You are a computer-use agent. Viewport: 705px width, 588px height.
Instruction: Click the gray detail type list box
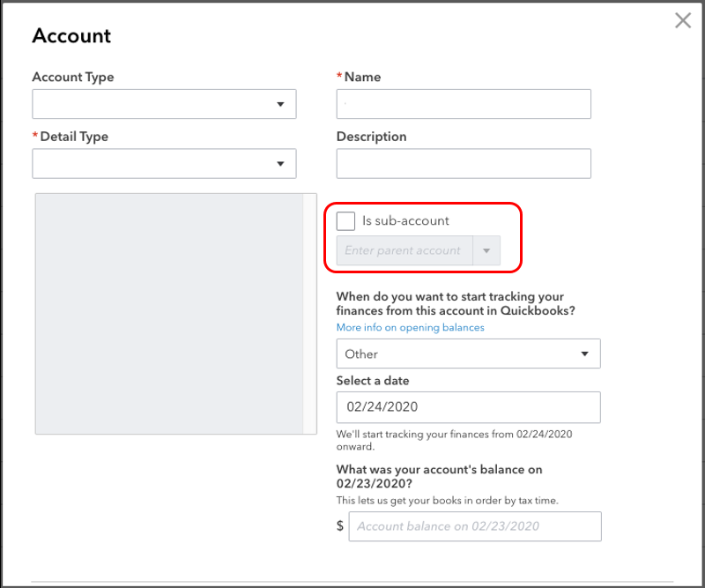point(168,314)
